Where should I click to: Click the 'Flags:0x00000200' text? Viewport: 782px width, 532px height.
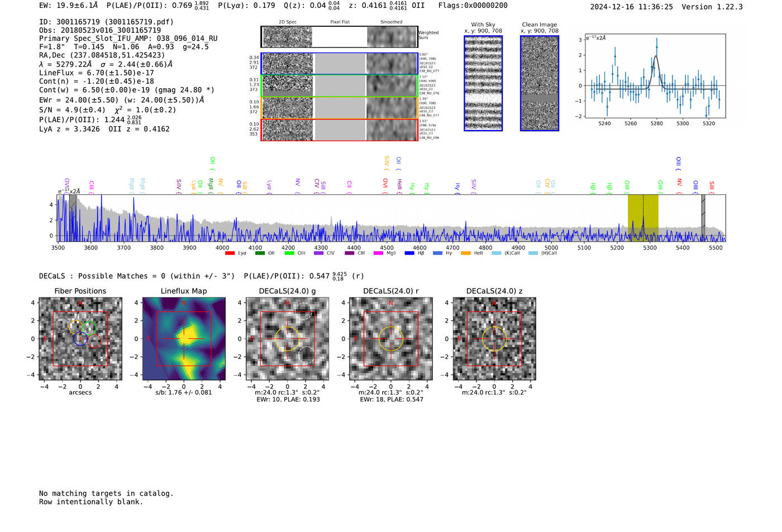473,6
